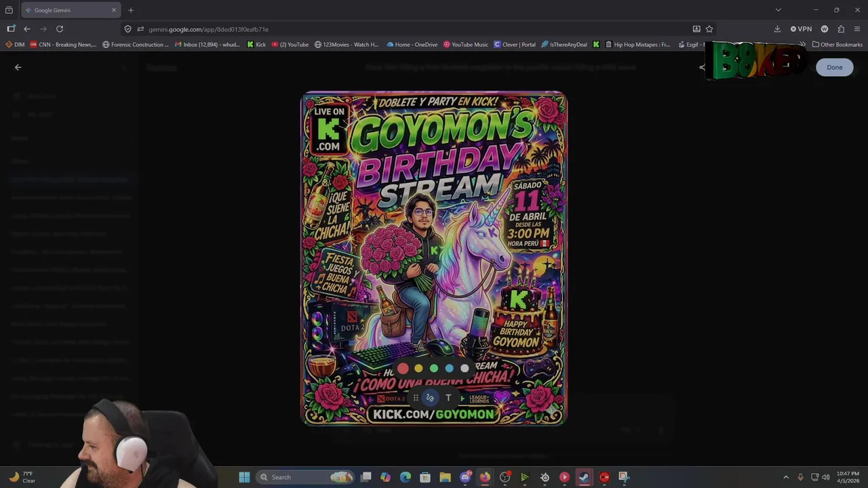The image size is (868, 488).
Task: Choose the red pen color
Action: [x=403, y=368]
